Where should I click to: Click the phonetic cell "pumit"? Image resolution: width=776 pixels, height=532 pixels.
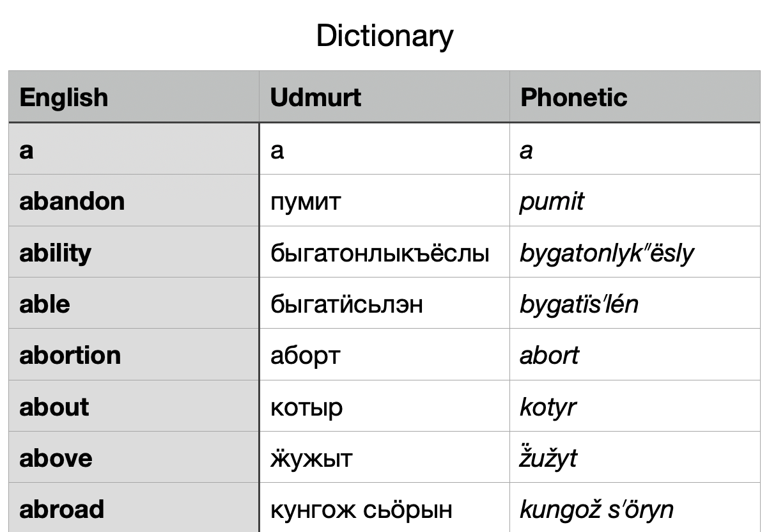(x=552, y=201)
